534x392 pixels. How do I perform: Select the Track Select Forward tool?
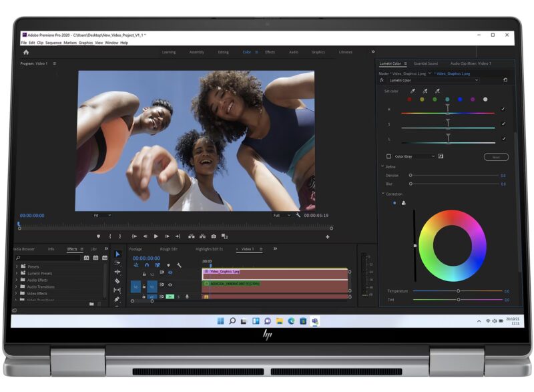(117, 263)
